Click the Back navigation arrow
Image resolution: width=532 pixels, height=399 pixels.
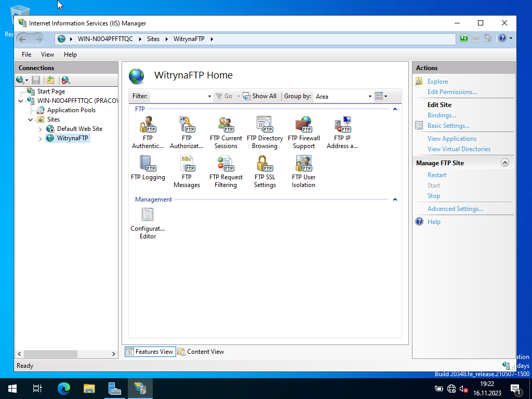[23, 39]
